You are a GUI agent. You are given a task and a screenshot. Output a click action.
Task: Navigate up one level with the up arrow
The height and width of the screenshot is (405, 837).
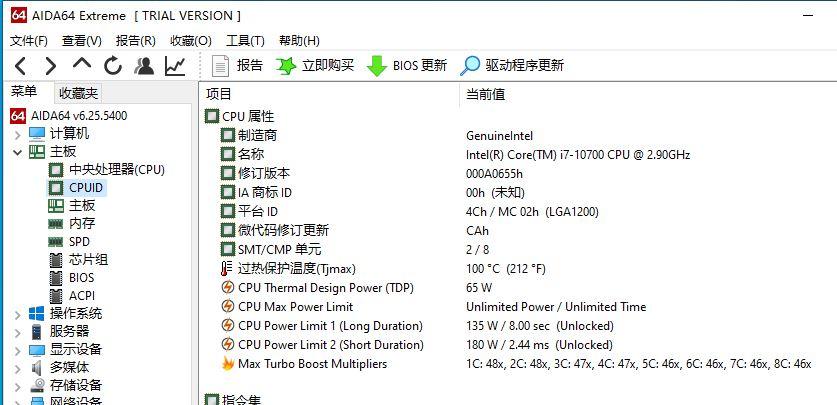pos(82,64)
